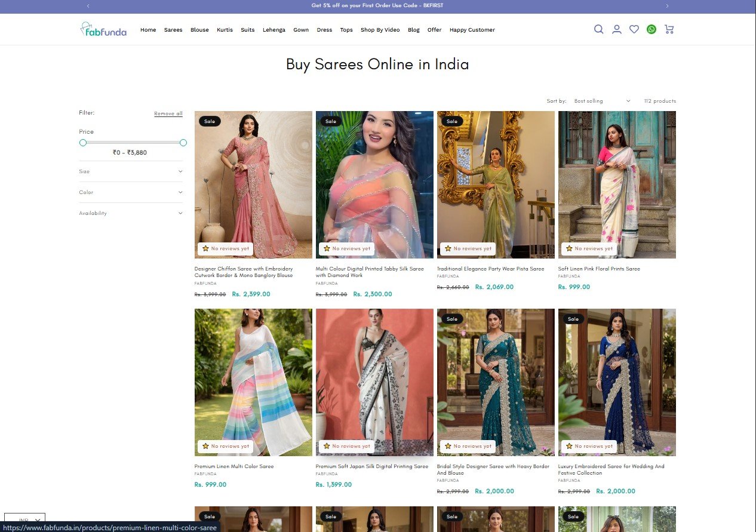Open Shop By Video menu item
756x532 pixels.
[x=380, y=30]
